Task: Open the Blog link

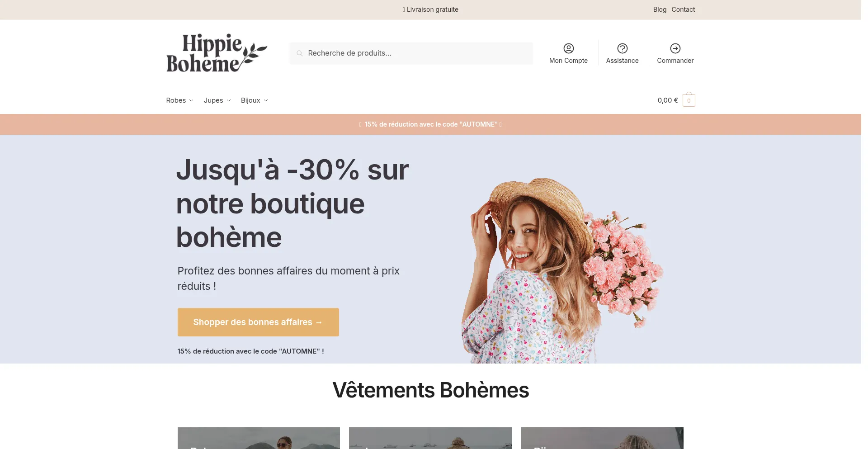Action: click(x=660, y=9)
